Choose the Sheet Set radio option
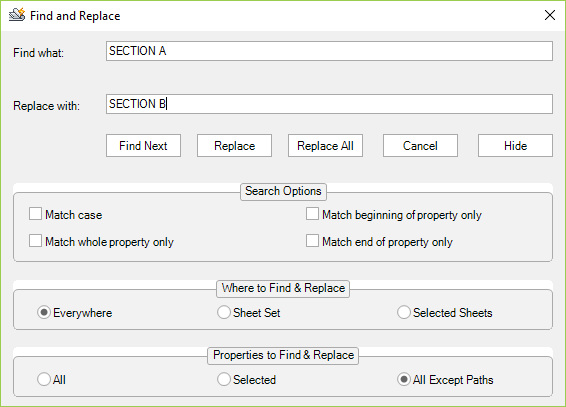This screenshot has height=407, width=566. point(224,312)
